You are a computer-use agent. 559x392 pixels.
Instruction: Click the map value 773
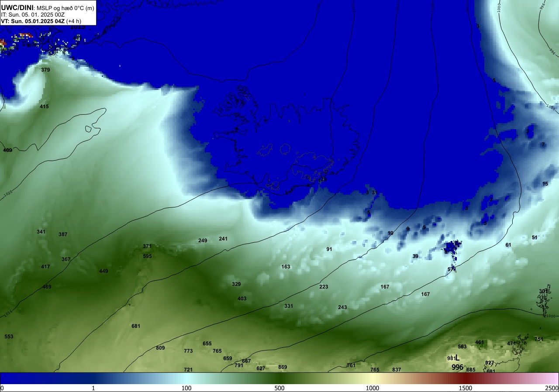pyautogui.click(x=188, y=351)
